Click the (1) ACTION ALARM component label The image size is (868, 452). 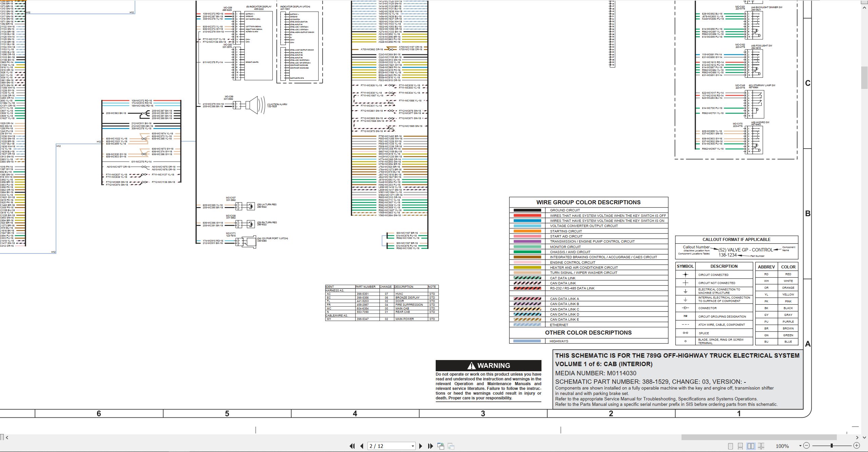coord(277,105)
